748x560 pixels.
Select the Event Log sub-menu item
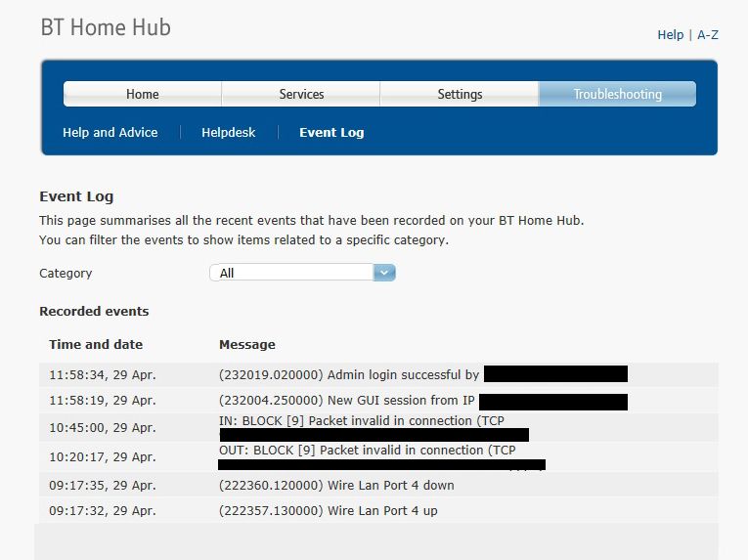pyautogui.click(x=331, y=133)
